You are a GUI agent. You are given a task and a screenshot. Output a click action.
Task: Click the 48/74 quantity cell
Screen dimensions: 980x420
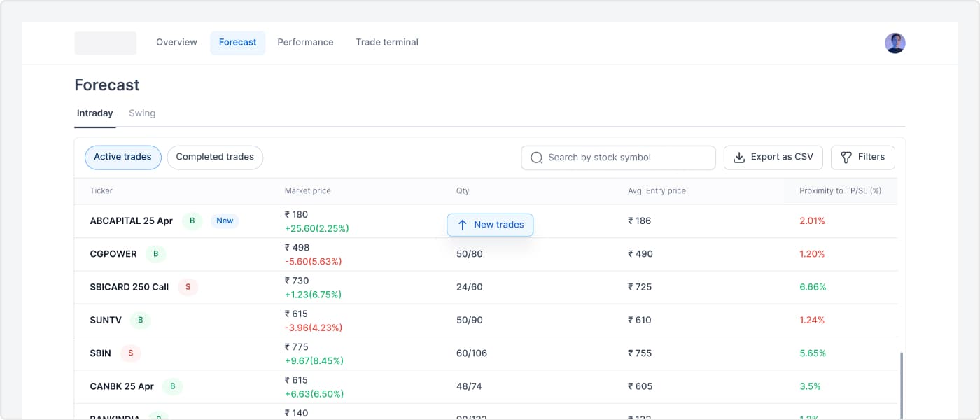469,386
